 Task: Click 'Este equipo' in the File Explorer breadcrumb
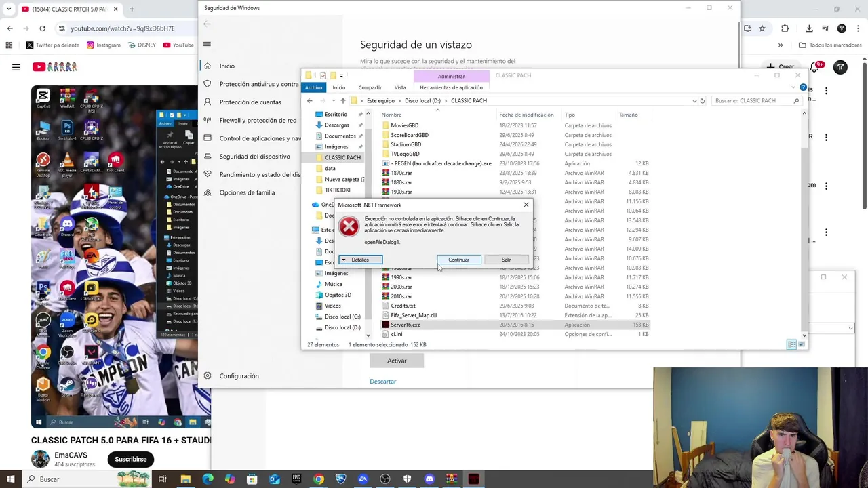(x=380, y=100)
